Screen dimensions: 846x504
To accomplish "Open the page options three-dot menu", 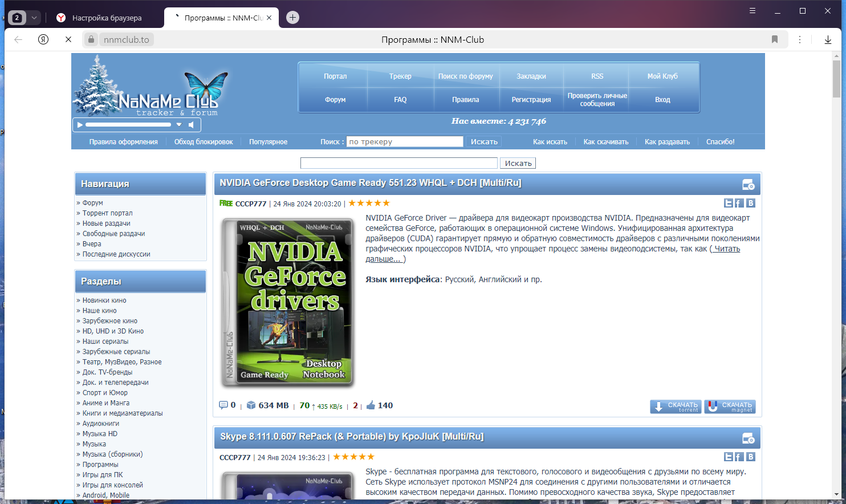I will pyautogui.click(x=800, y=39).
